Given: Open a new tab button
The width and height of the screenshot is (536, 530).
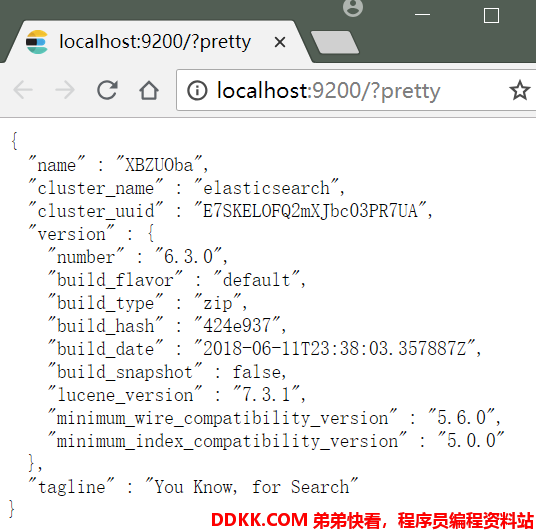Looking at the screenshot, I should coord(335,42).
